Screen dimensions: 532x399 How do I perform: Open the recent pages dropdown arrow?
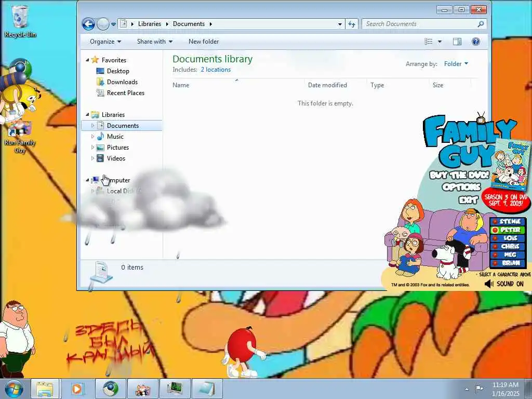point(113,24)
